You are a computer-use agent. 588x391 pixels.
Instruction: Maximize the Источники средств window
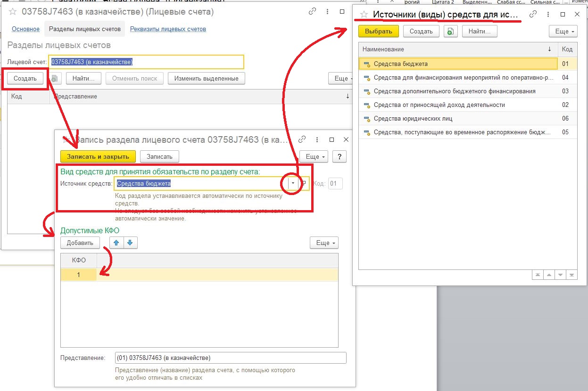coord(563,14)
